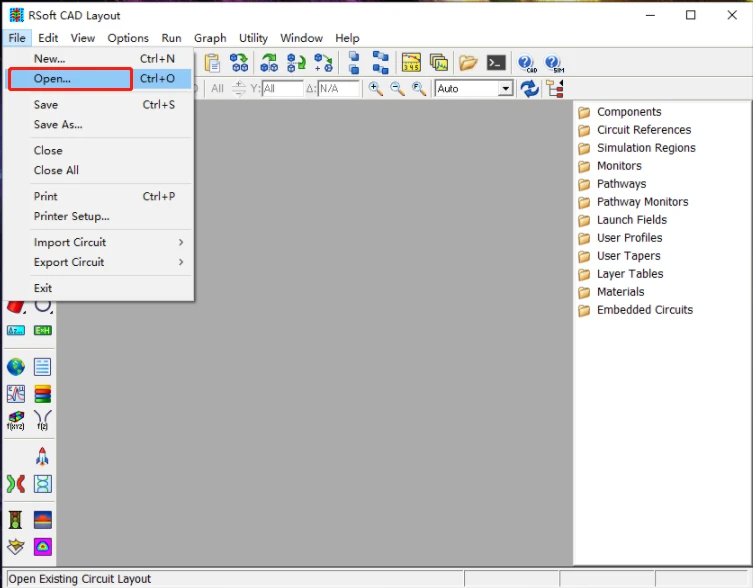
Task: Click the CAD help question-mark icon
Action: (526, 63)
